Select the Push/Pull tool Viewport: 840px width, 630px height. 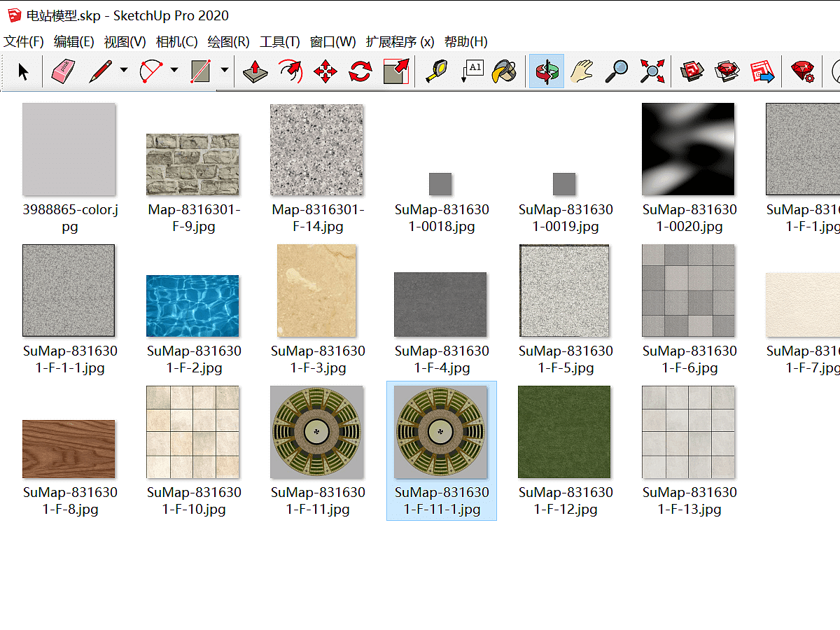click(255, 71)
